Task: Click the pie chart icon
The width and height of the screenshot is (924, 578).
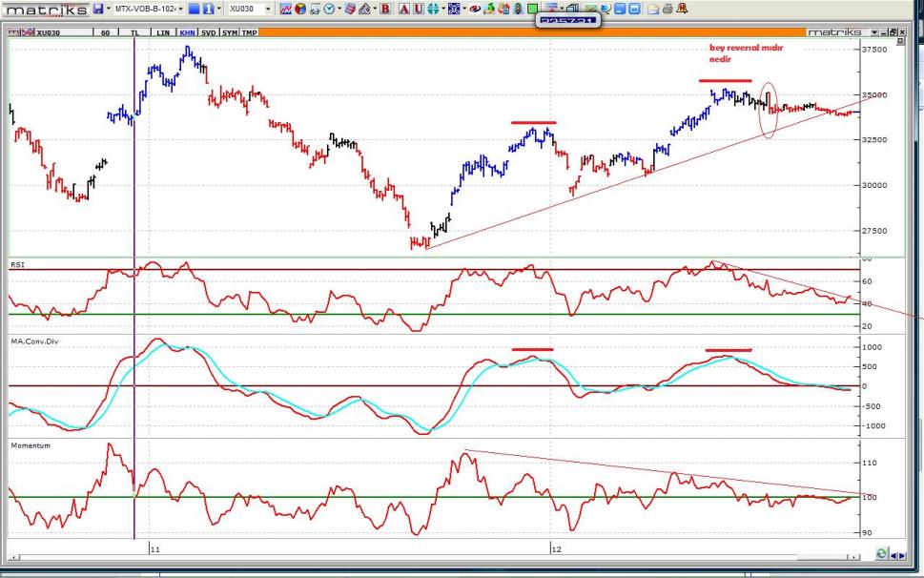Action: pos(299,9)
